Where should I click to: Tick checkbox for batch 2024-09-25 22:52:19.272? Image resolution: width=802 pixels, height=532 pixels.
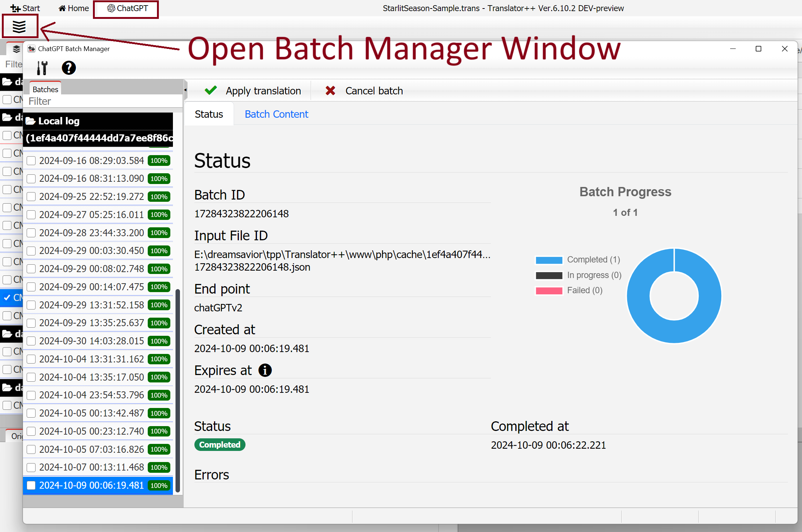pos(31,197)
